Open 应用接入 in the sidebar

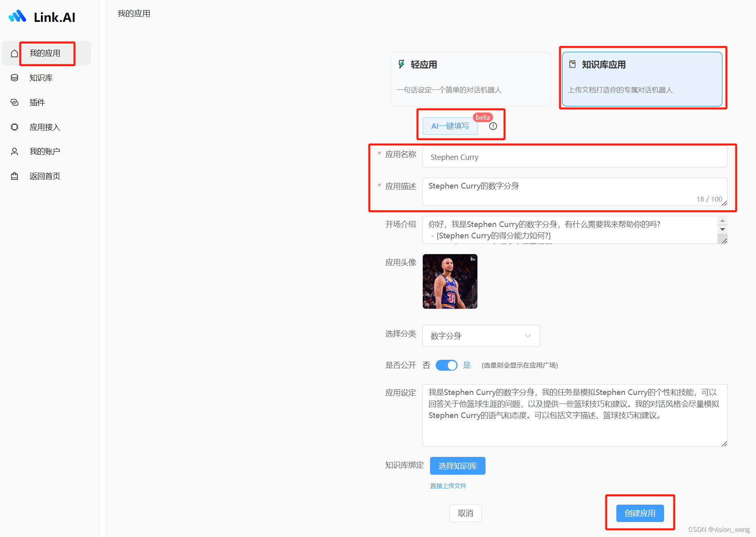(46, 127)
